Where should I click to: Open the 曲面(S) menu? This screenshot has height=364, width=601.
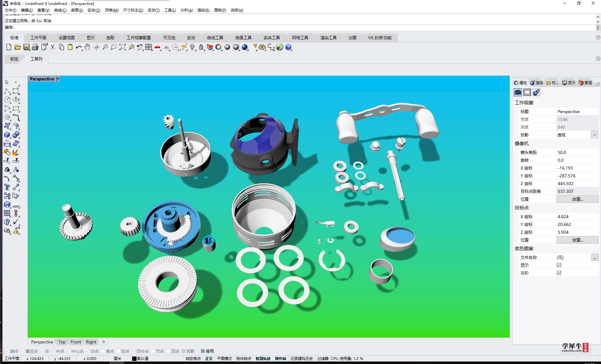pyautogui.click(x=77, y=10)
